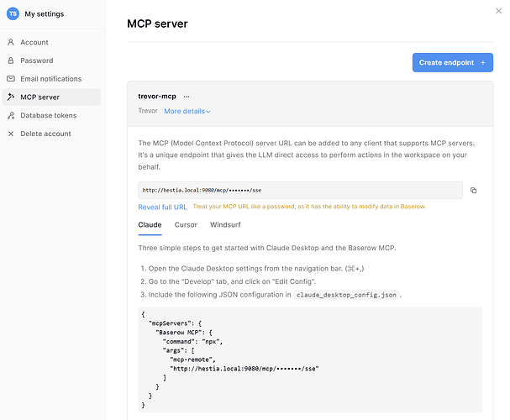Go to Email notifications
Screen dimensions: 510x420
pyautogui.click(x=51, y=79)
